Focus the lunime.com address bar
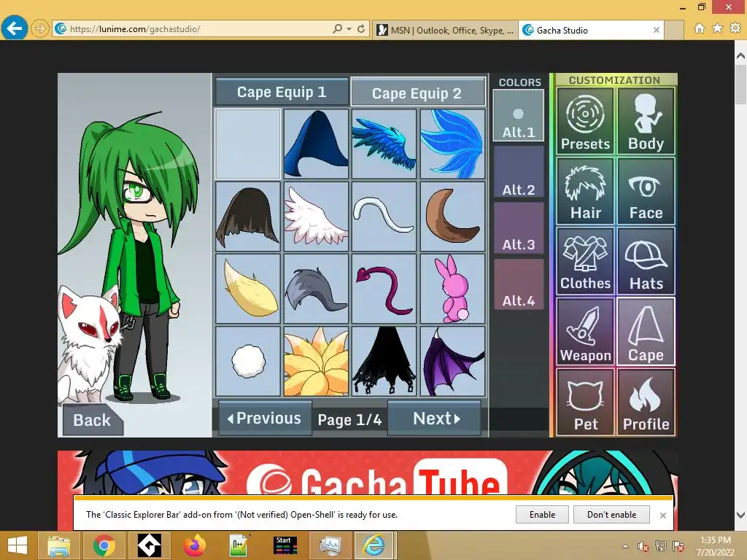The width and height of the screenshot is (747, 560). 190,29
